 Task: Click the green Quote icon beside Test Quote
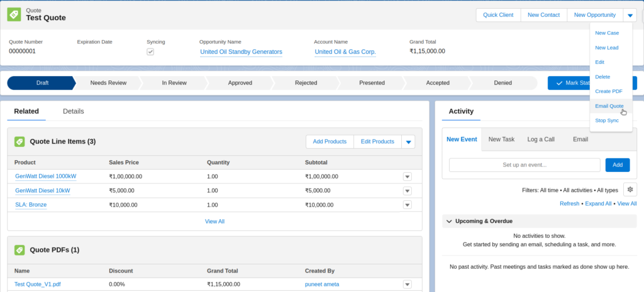click(14, 14)
